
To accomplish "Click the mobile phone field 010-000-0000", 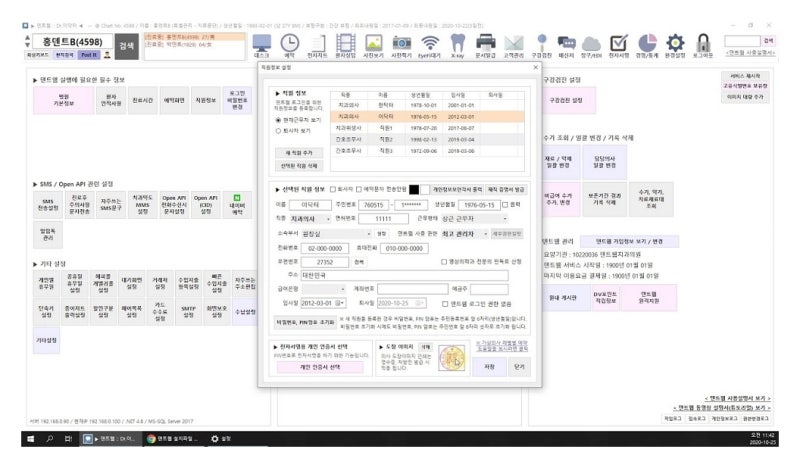I will tap(404, 249).
